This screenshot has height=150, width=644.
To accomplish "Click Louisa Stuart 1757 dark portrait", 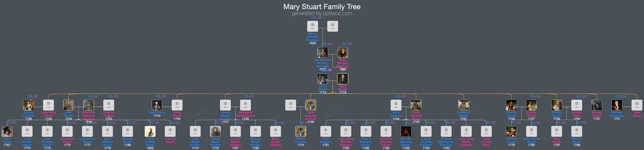I will (596, 105).
